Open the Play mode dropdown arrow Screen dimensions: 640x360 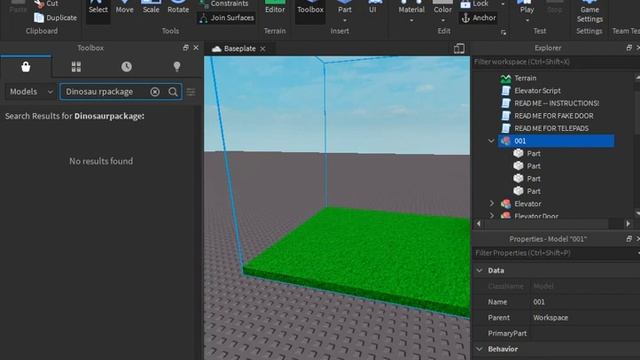coord(527,20)
